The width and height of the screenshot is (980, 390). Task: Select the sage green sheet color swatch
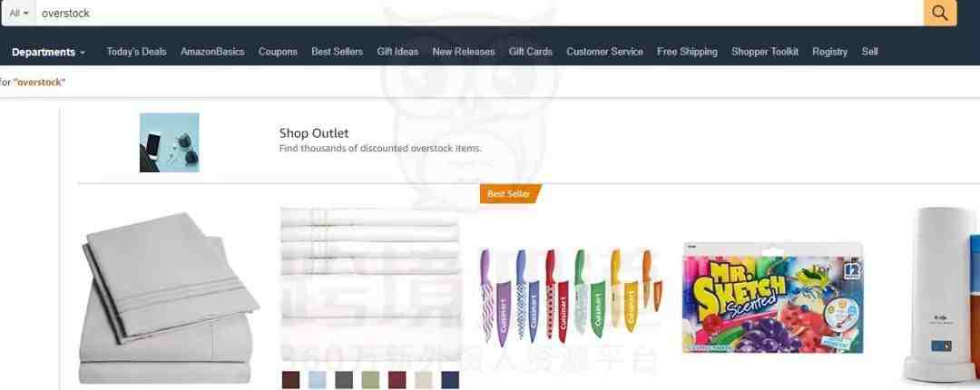tap(370, 380)
